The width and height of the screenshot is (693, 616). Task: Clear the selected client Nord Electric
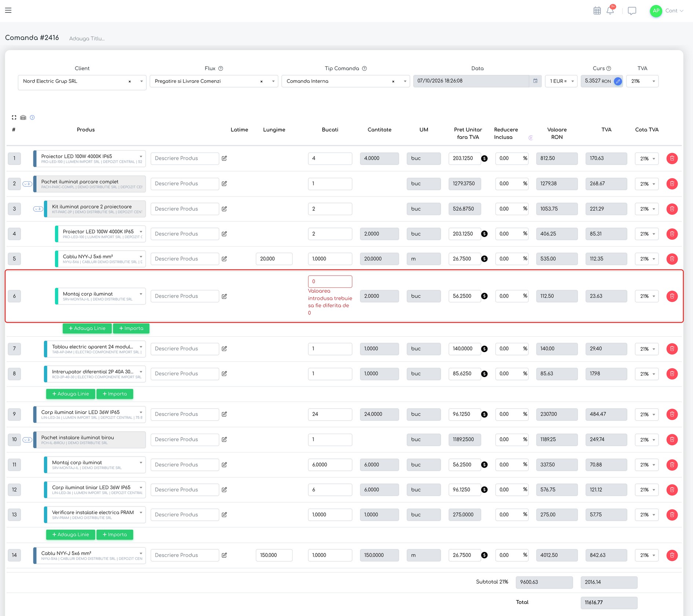(x=129, y=82)
